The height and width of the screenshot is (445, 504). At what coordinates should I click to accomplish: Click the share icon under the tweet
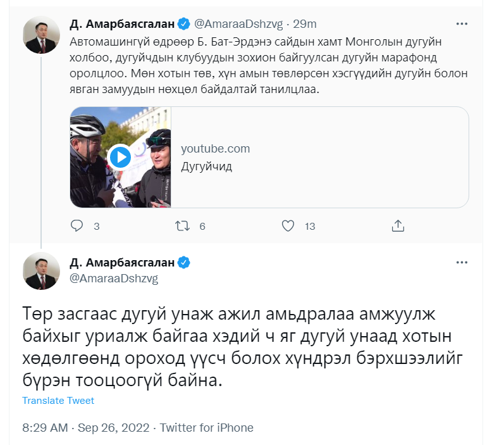(x=398, y=225)
